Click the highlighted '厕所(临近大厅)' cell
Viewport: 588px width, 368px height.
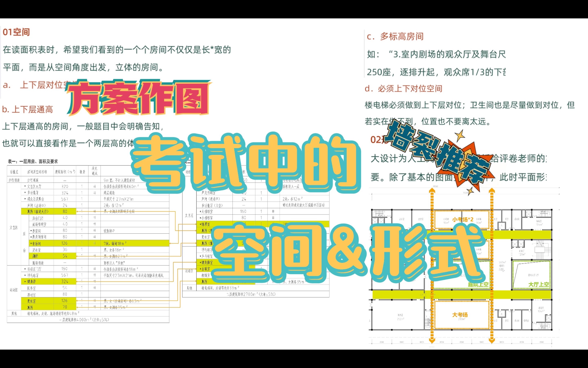[x=38, y=212]
